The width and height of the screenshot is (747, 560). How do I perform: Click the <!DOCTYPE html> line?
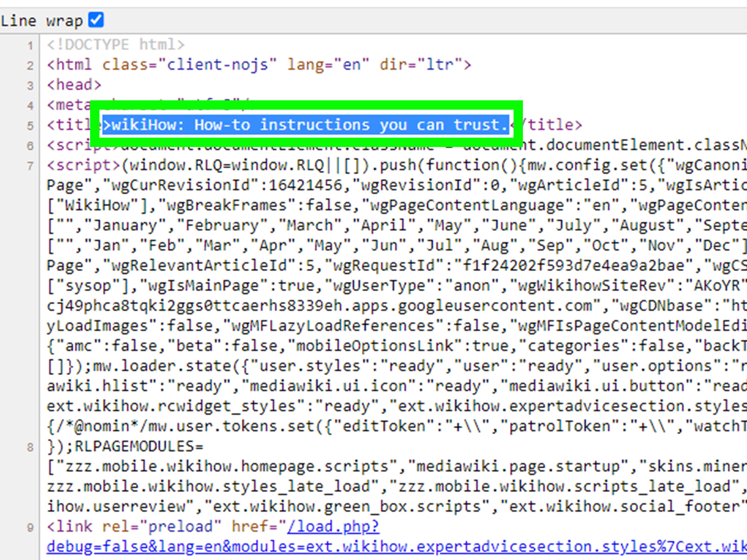[x=116, y=45]
